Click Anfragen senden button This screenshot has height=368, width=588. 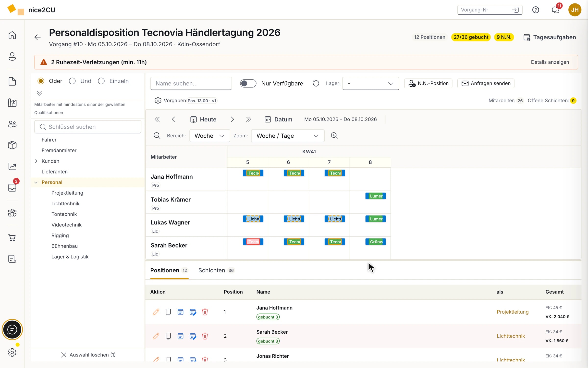pyautogui.click(x=486, y=83)
